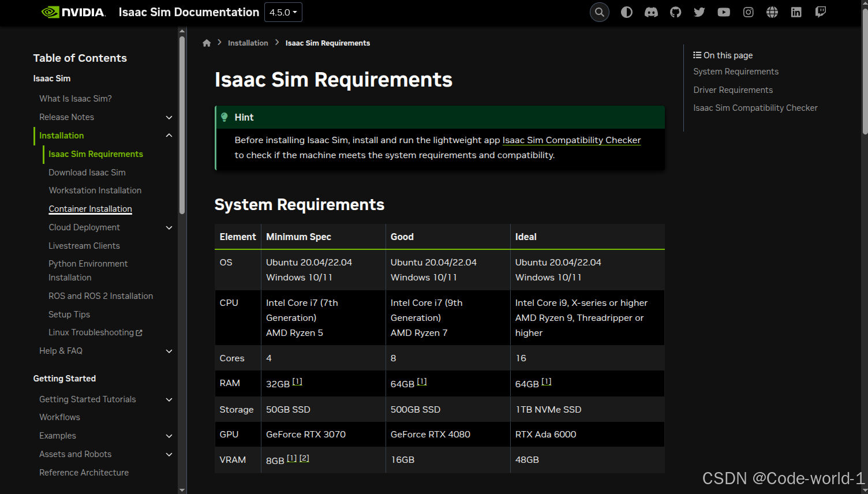Open the globe website icon link
Image resolution: width=868 pixels, height=494 pixels.
click(772, 12)
